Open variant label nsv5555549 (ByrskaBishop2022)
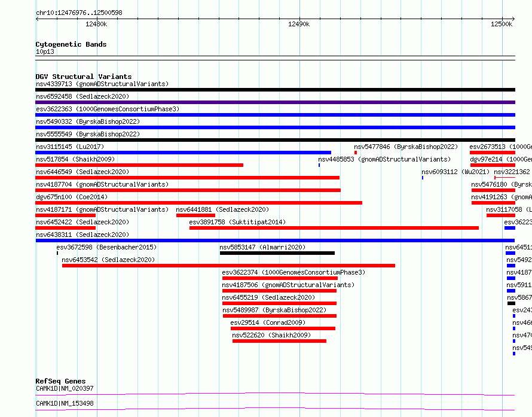 point(88,134)
